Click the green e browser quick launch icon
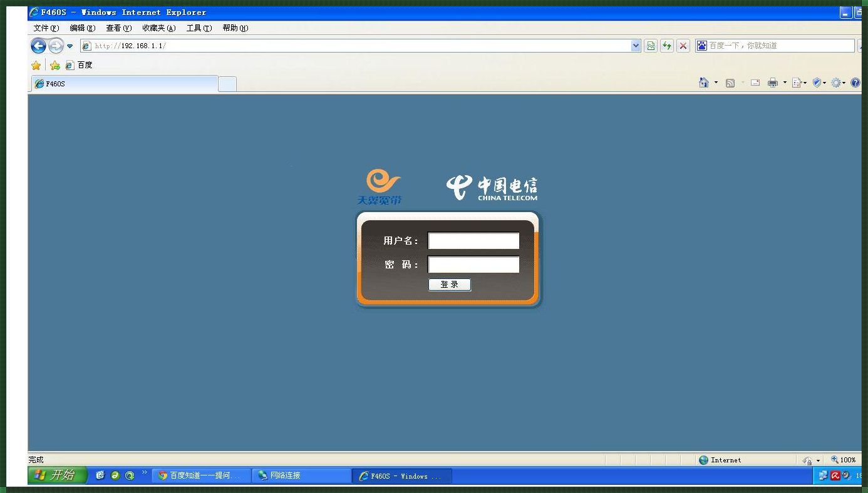Viewport: 868px width, 493px height. (x=115, y=475)
